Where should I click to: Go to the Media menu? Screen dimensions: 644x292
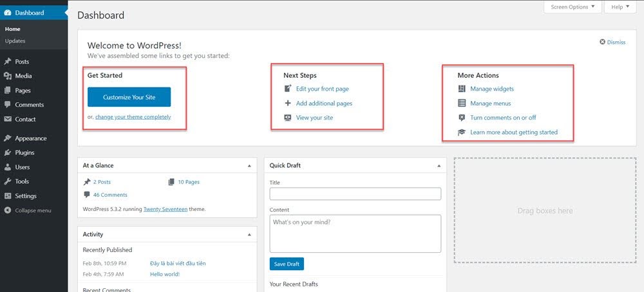(x=23, y=76)
